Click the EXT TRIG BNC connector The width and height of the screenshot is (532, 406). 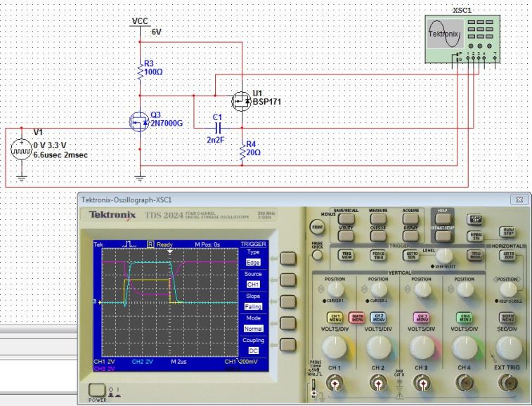pyautogui.click(x=507, y=384)
